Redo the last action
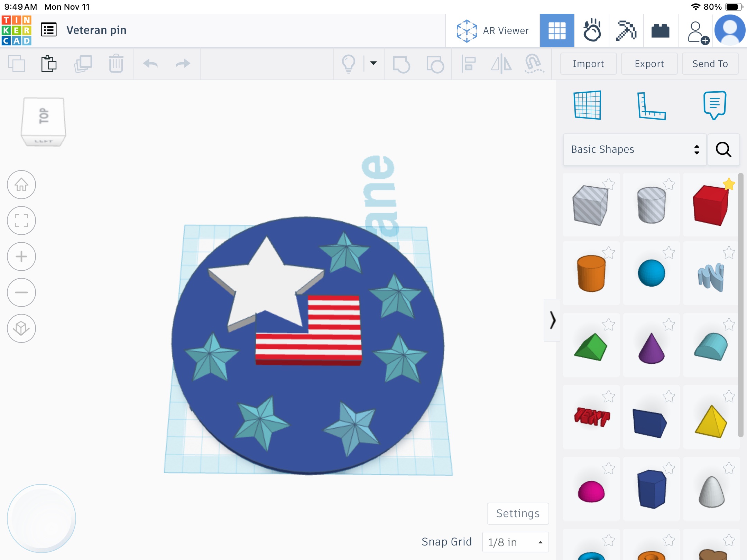 point(183,64)
